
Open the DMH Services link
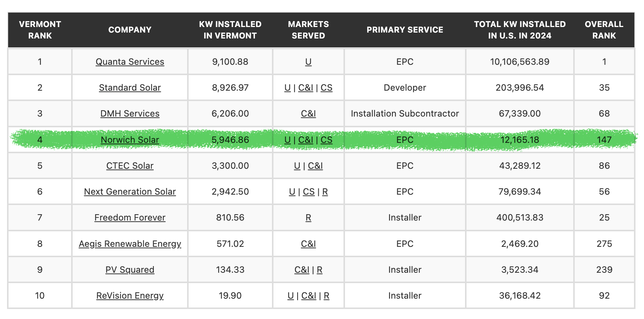coord(130,114)
